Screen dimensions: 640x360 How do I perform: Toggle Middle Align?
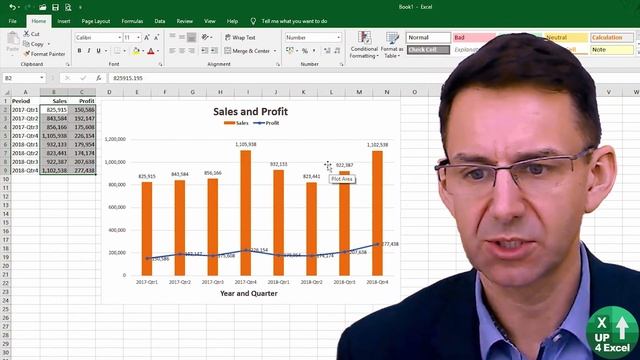[182, 37]
